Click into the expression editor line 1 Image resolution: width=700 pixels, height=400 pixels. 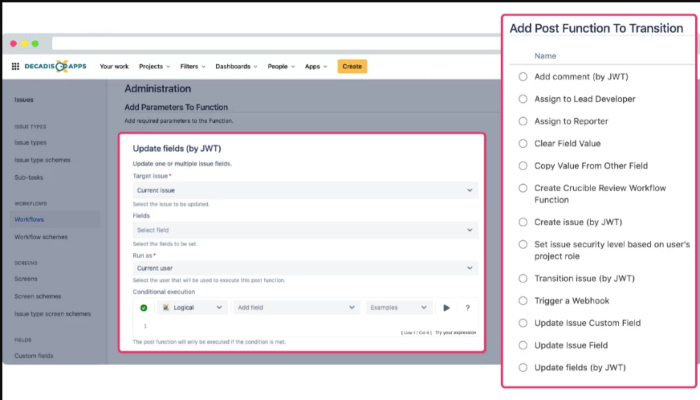[x=305, y=325]
